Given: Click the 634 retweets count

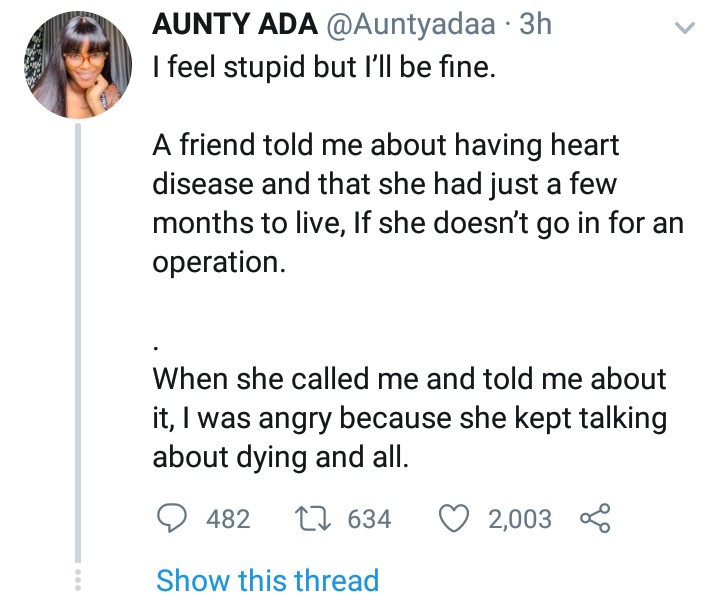Looking at the screenshot, I should pyautogui.click(x=368, y=519).
